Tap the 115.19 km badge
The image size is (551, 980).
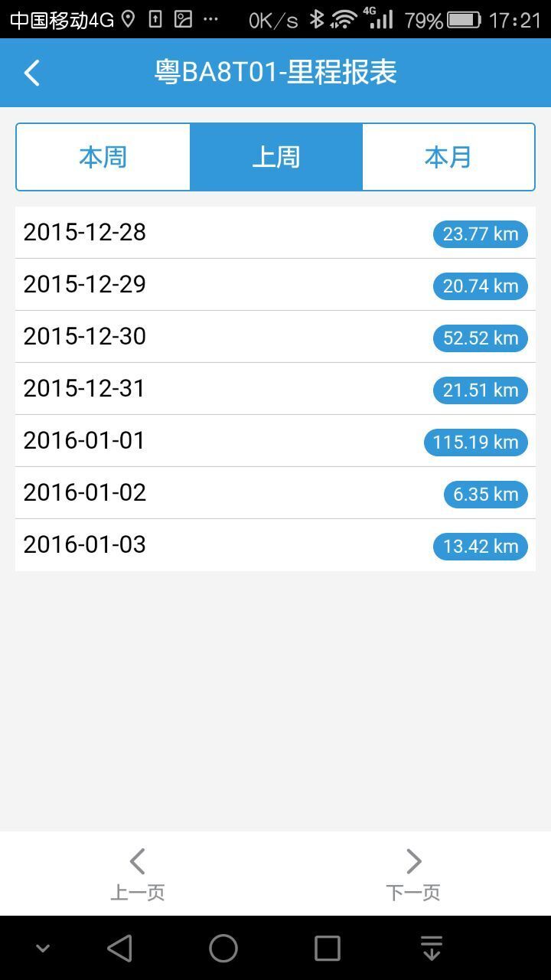pyautogui.click(x=476, y=442)
